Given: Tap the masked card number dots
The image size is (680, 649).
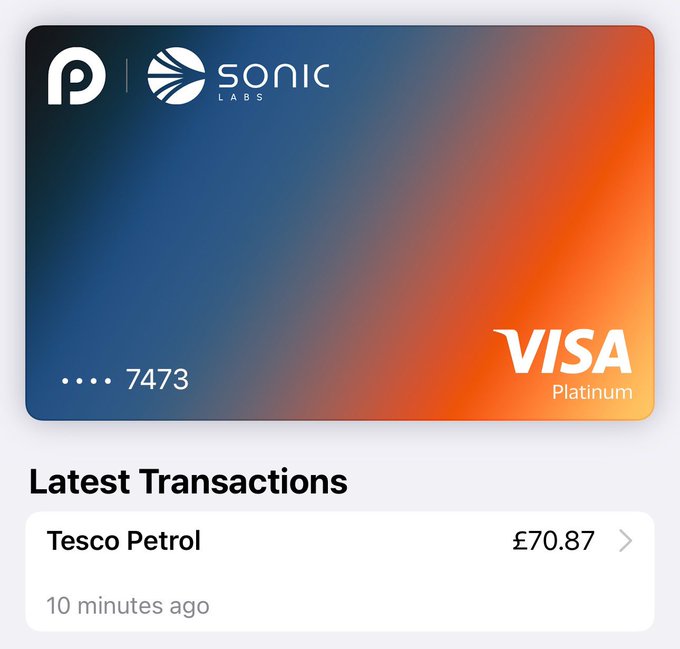Looking at the screenshot, I should (87, 381).
